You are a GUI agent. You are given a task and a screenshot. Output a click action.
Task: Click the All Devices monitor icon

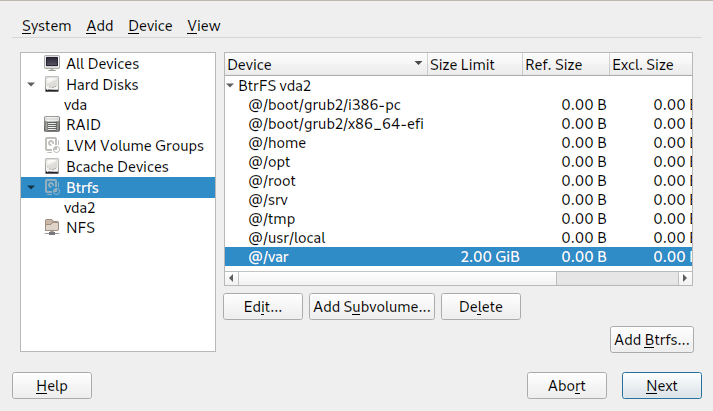[x=52, y=64]
